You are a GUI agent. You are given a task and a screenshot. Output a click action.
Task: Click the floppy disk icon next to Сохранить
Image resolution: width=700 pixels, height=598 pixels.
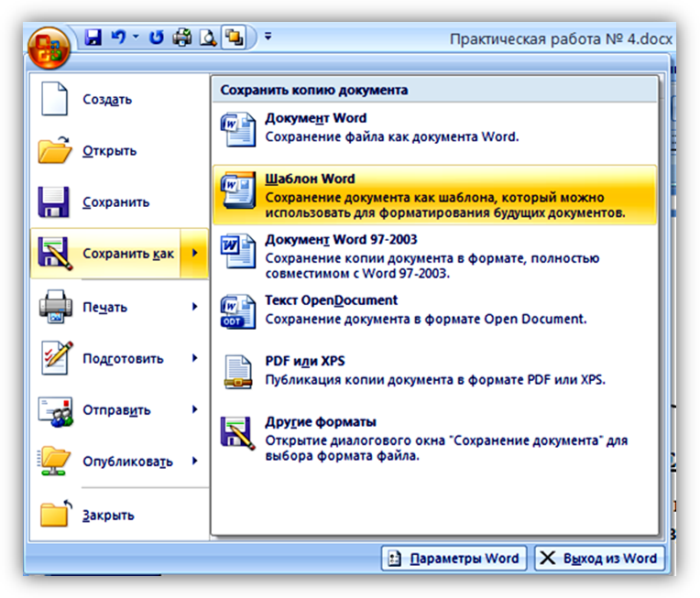(x=53, y=201)
